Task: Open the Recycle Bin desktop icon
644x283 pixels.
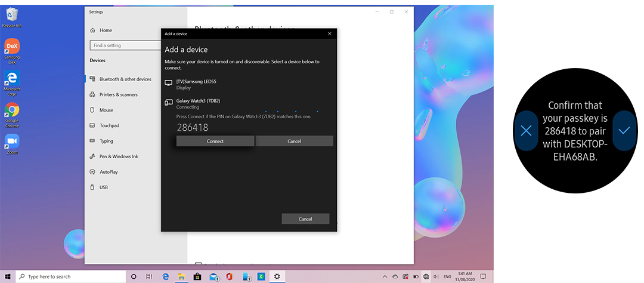Action: click(12, 17)
